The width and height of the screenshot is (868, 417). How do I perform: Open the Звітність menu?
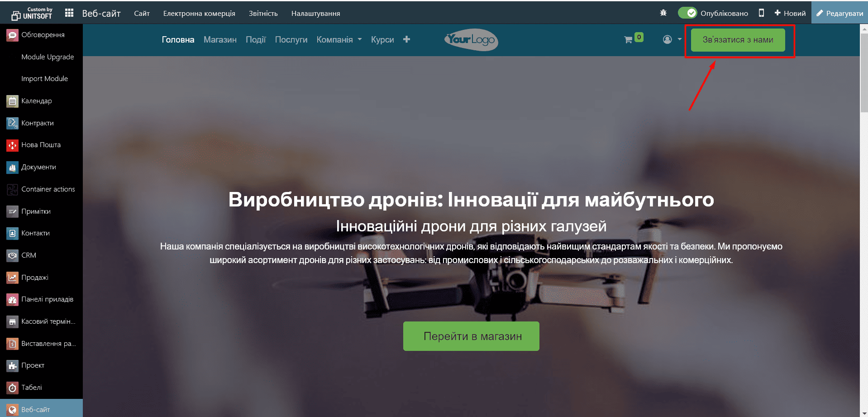[263, 14]
